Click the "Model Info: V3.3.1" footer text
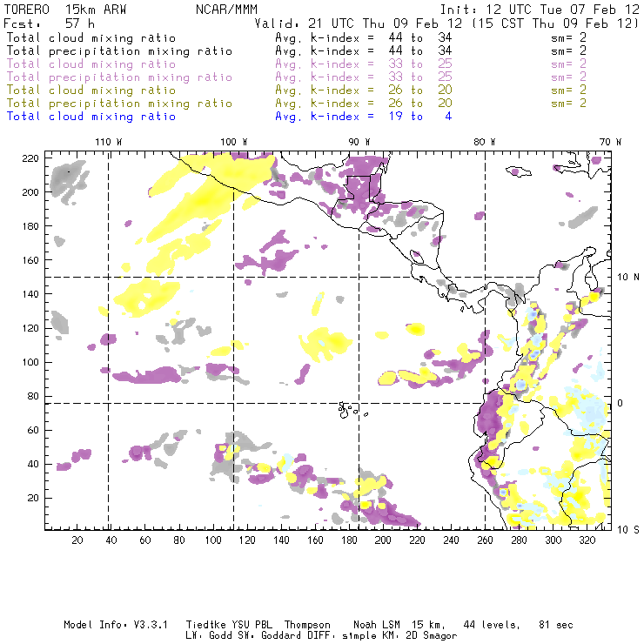644x644 pixels. point(116,625)
